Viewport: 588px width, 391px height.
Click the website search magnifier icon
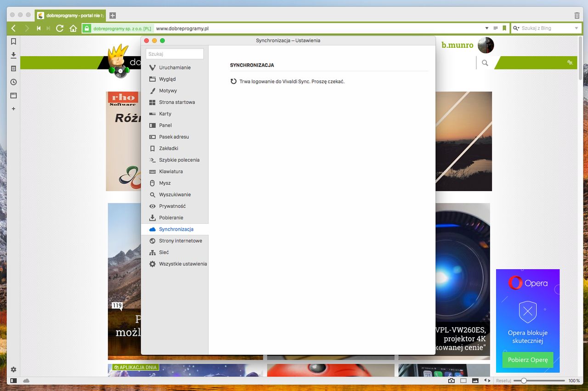pyautogui.click(x=485, y=63)
